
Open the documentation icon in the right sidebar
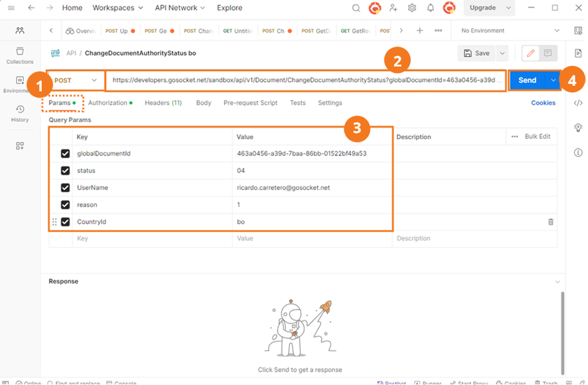point(578,53)
